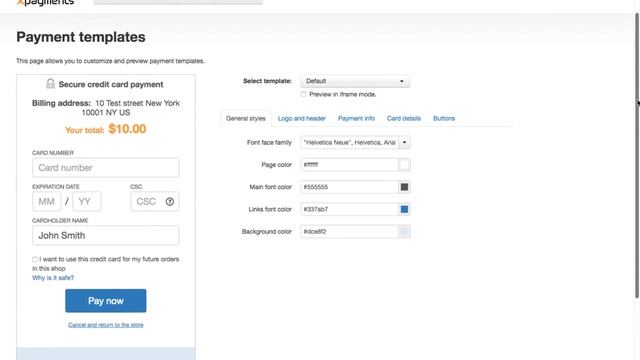
Task: Open the Buttons tab
Action: 444,118
